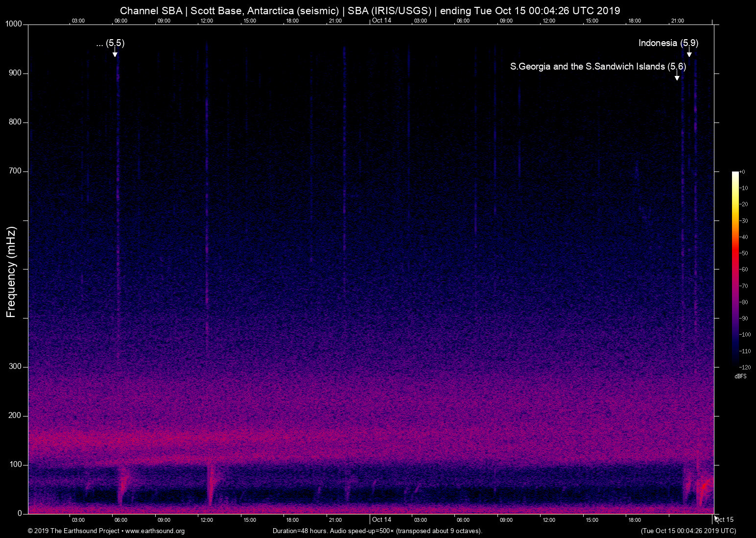Click the 100 tick label on the frequency axis
This screenshot has width=756, height=538.
click(x=15, y=465)
